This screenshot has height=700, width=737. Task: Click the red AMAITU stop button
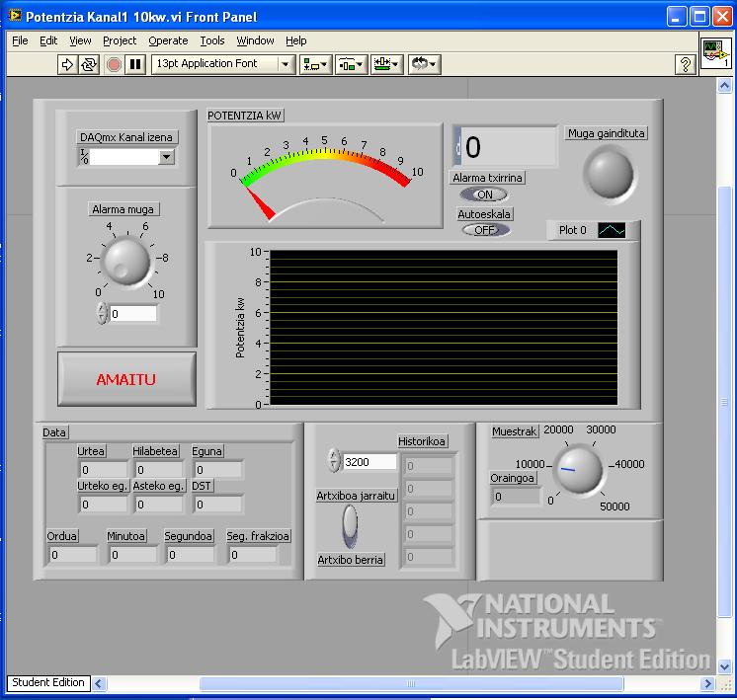click(x=126, y=379)
